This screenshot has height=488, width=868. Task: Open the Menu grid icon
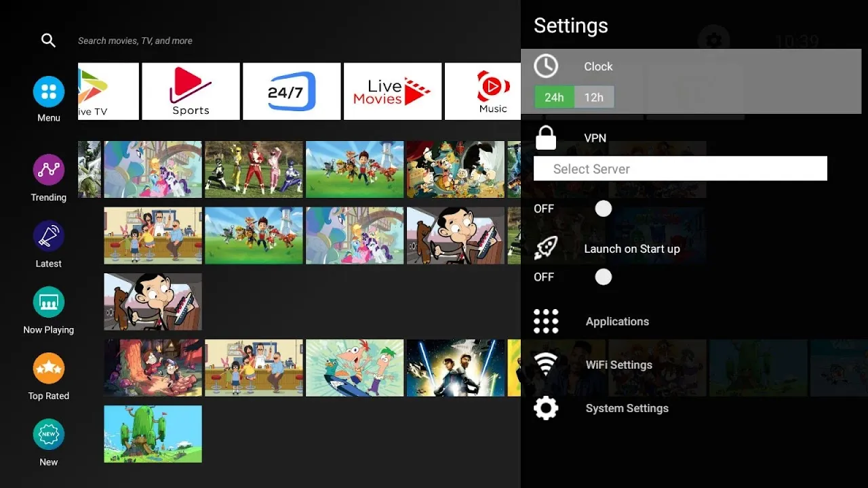(x=49, y=92)
